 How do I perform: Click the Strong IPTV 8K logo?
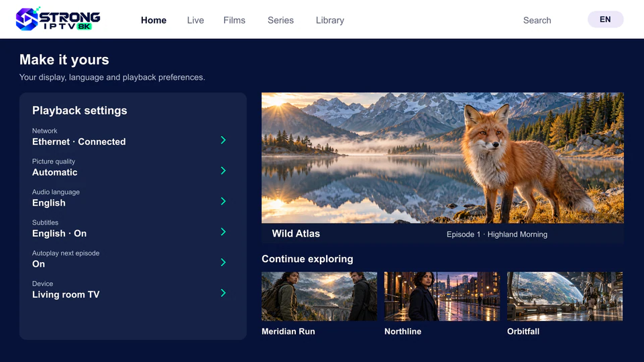click(x=58, y=19)
